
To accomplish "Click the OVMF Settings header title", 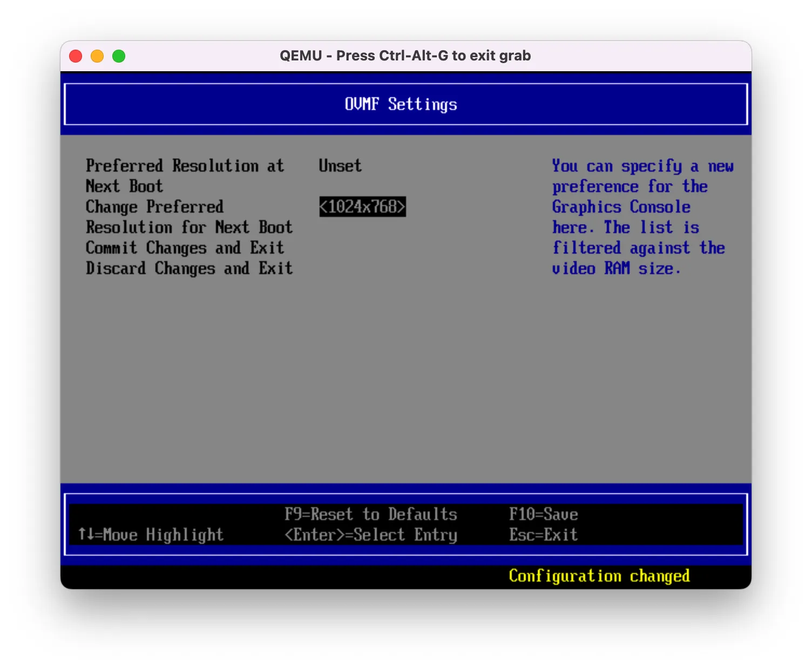I will (x=401, y=104).
